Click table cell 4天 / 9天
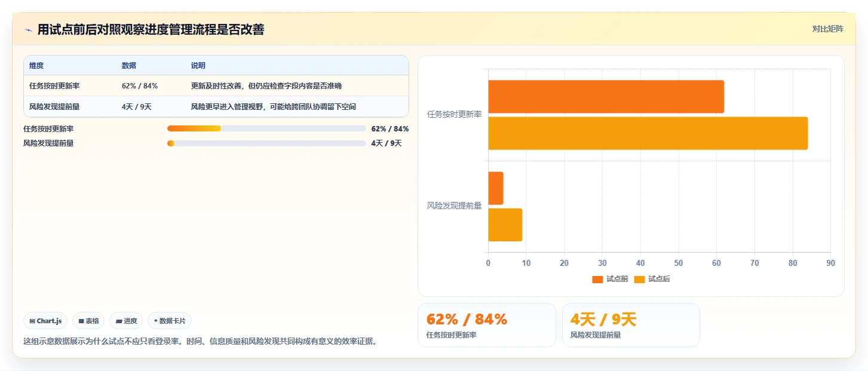The width and height of the screenshot is (868, 371). click(137, 107)
